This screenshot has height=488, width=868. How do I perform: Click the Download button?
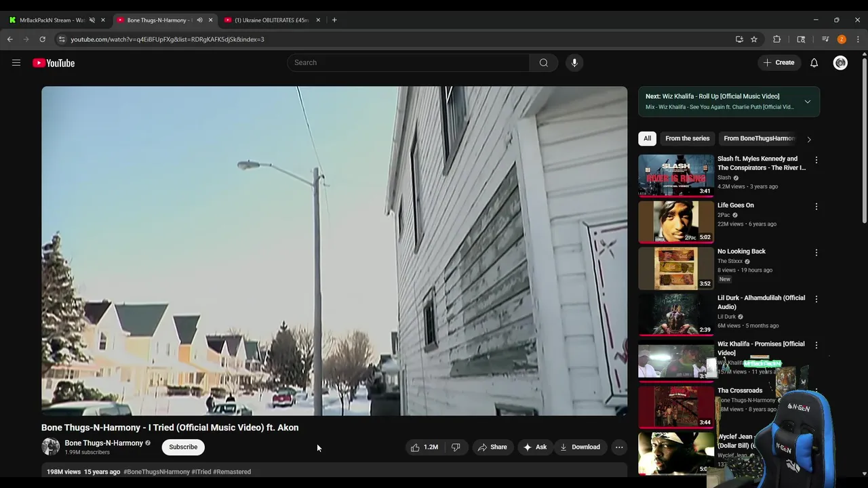click(x=580, y=447)
